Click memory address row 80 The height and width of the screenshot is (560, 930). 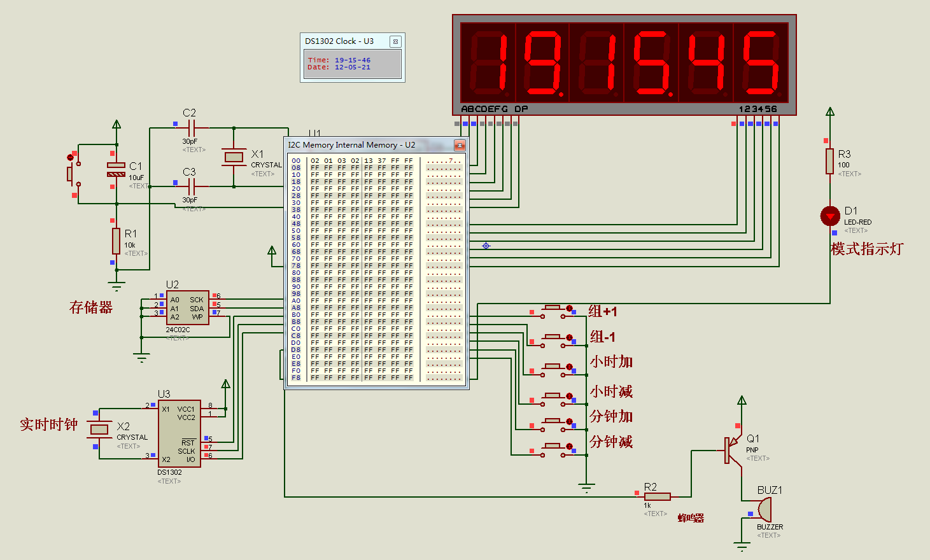tap(376, 273)
